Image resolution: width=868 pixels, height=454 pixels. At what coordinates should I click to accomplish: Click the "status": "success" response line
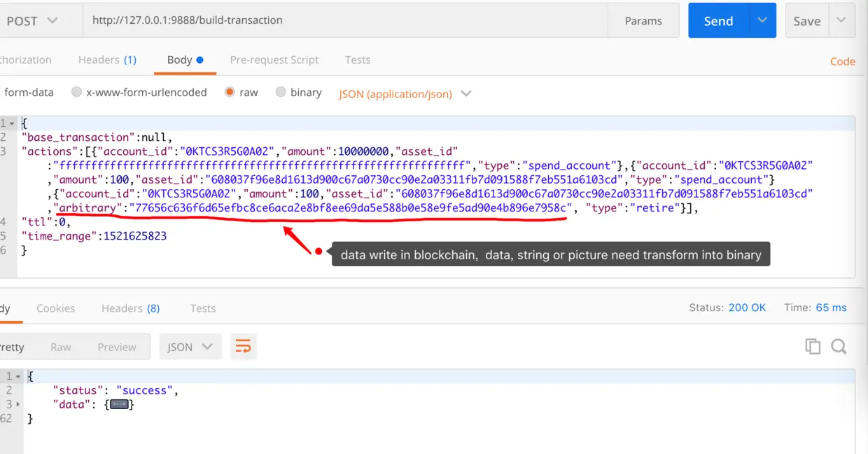(116, 390)
